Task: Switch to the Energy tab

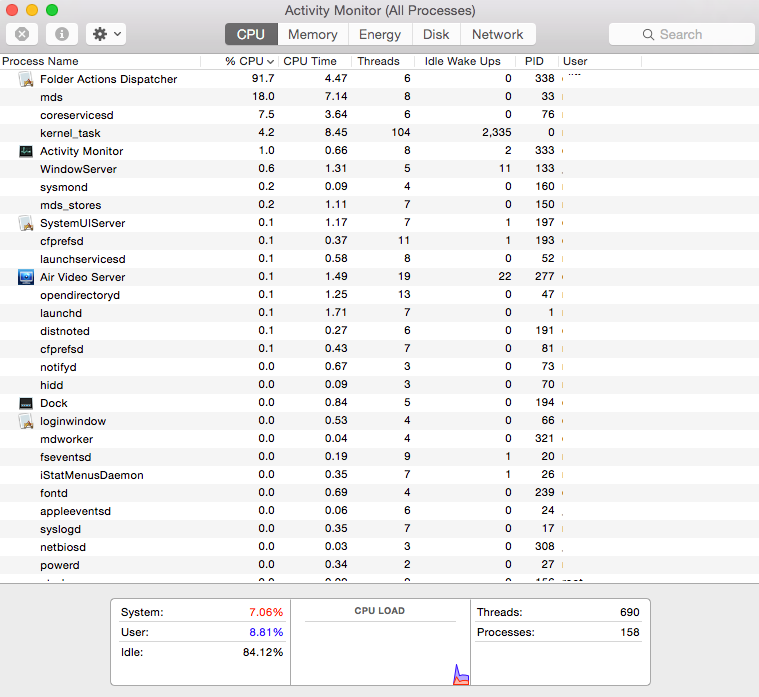Action: tap(380, 34)
